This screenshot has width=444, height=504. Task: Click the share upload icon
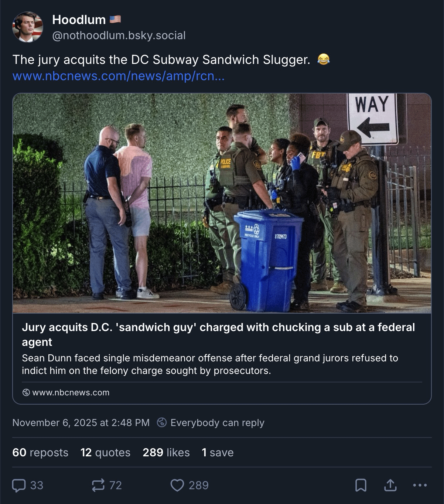[390, 485]
